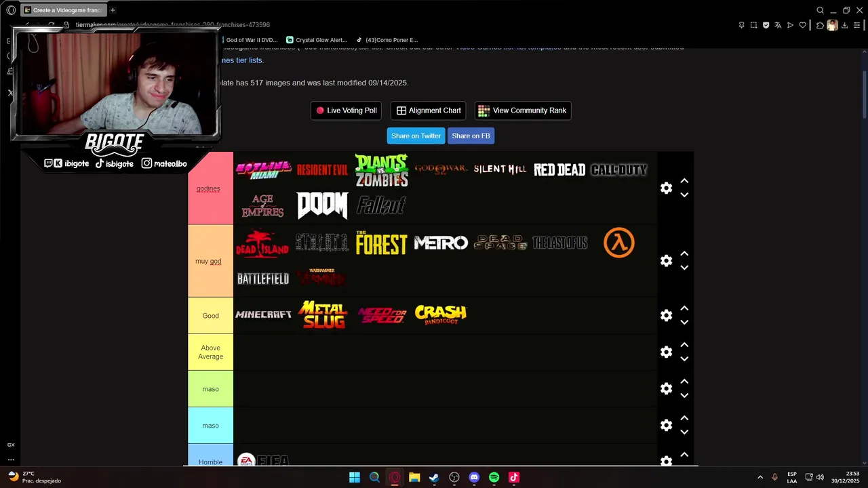Screen dimensions: 868x488
Task: Open Steam from the taskbar
Action: pyautogui.click(x=434, y=477)
